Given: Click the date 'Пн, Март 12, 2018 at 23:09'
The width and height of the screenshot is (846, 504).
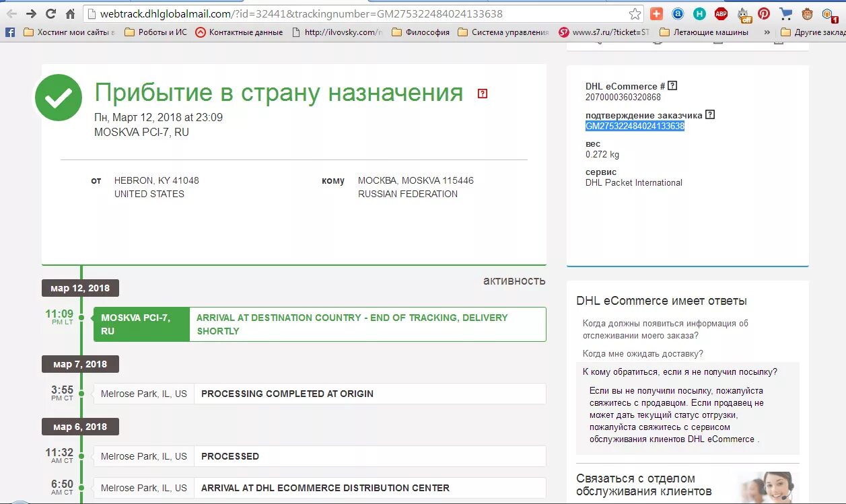Looking at the screenshot, I should click(159, 117).
